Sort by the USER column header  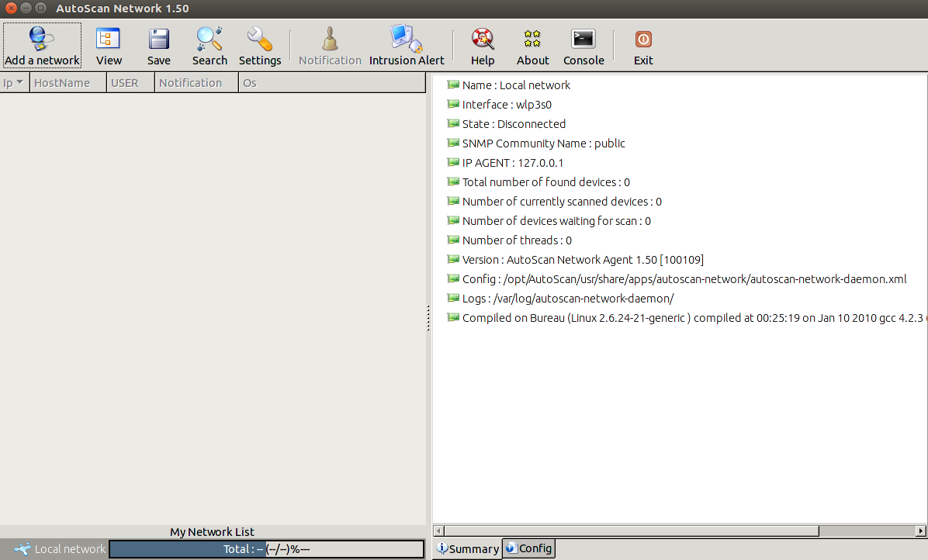[131, 83]
